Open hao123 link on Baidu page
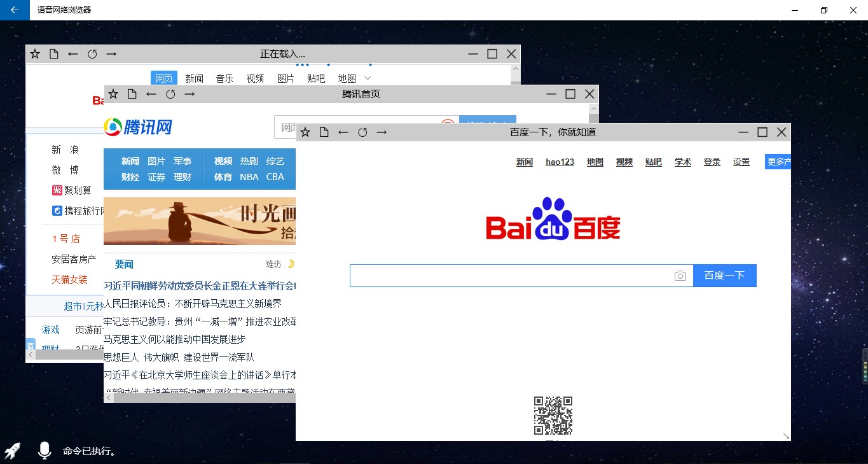The image size is (868, 464). [560, 162]
